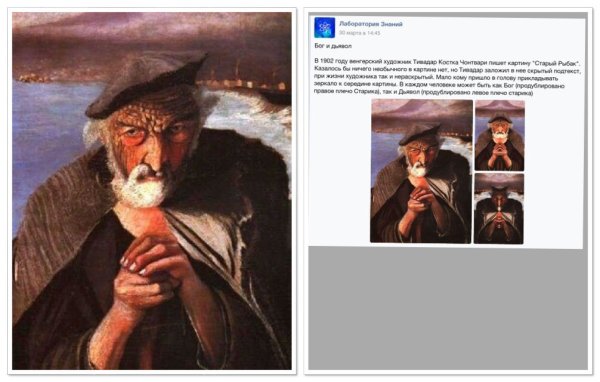Click the post text about the 1902 painting
600x382 pixels.
point(447,77)
